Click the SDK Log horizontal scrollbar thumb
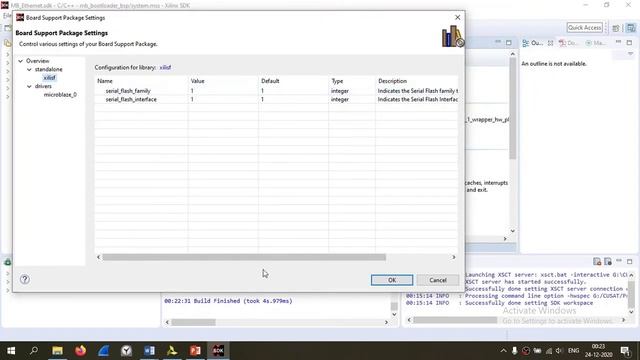Image resolution: width=640 pixels, height=360 pixels. 455,320
